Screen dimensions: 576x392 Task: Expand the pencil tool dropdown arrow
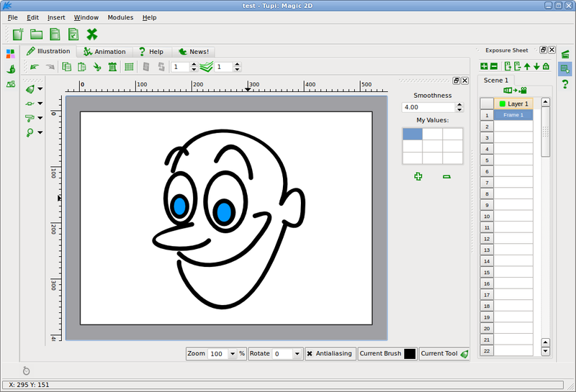click(x=40, y=89)
